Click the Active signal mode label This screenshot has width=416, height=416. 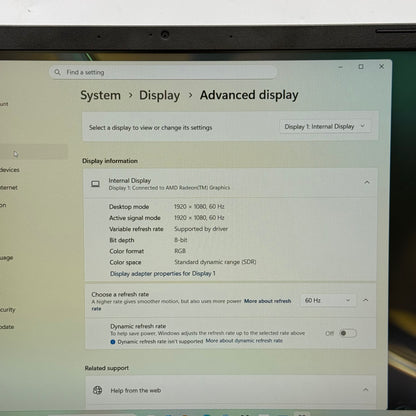click(x=135, y=218)
